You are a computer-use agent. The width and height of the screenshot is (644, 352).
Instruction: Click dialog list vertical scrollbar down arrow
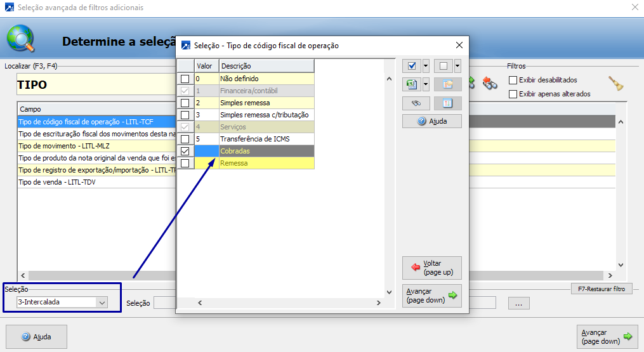pyautogui.click(x=390, y=292)
